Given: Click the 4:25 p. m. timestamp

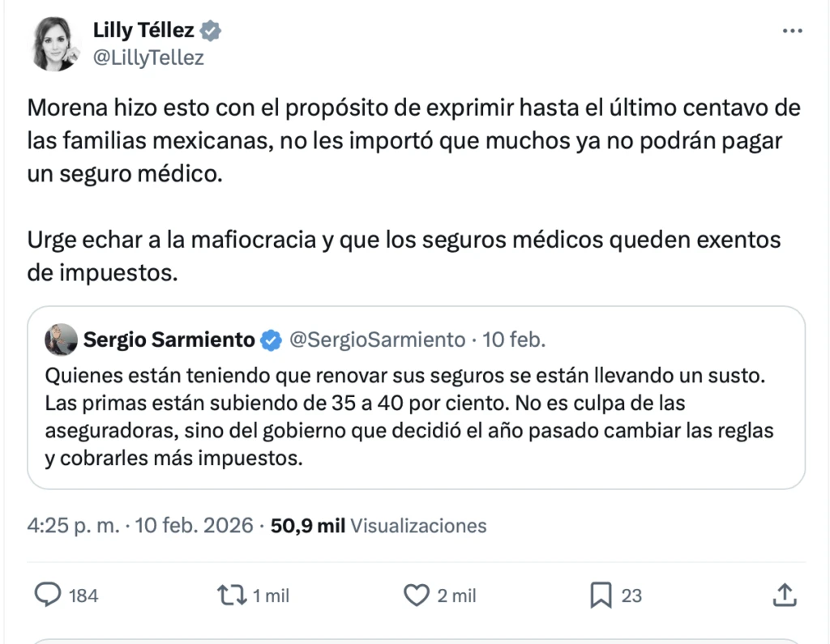Looking at the screenshot, I should coord(73,526).
